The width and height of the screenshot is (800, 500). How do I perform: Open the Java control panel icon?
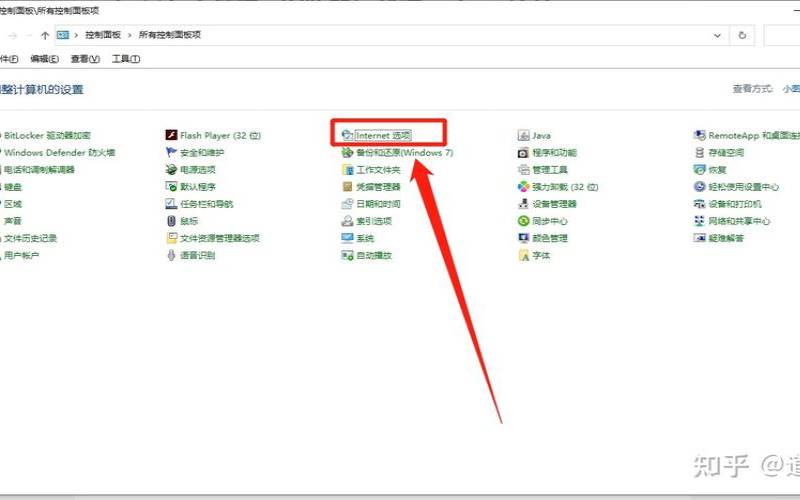click(523, 135)
